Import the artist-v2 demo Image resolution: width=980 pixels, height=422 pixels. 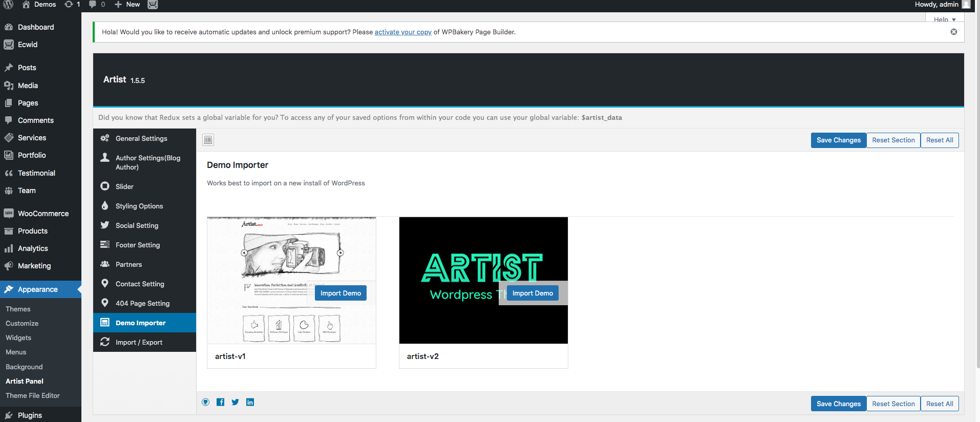coord(532,293)
